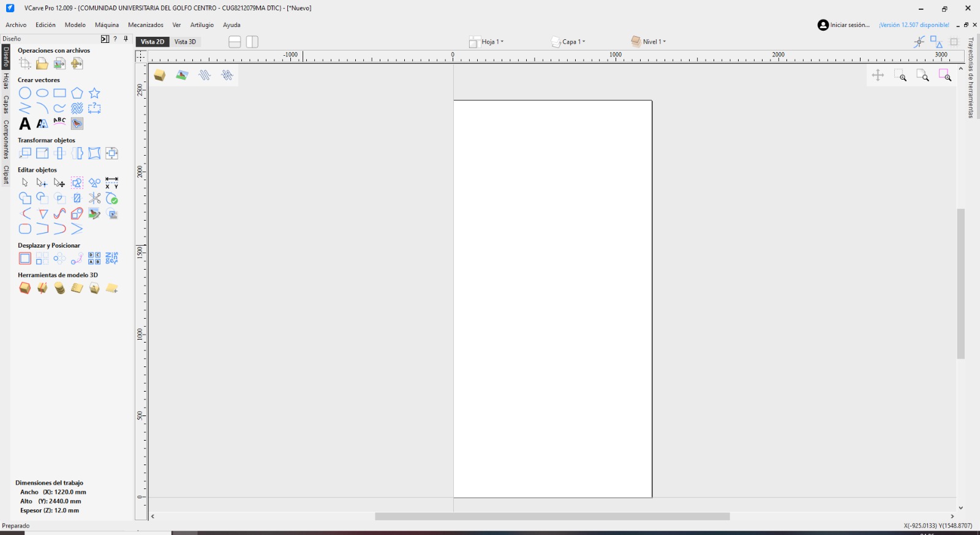The height and width of the screenshot is (535, 980).
Task: Toggle the panel layout switch icon
Action: [105, 39]
